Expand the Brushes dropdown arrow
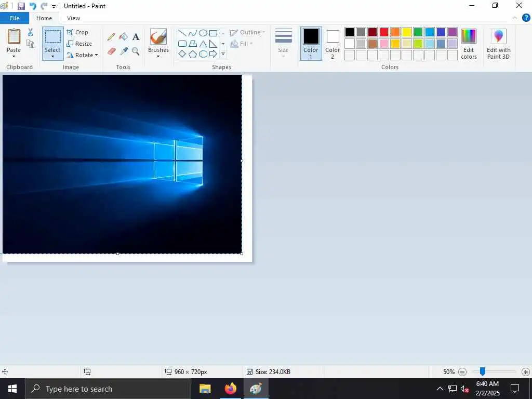Image resolution: width=532 pixels, height=399 pixels. tap(158, 56)
